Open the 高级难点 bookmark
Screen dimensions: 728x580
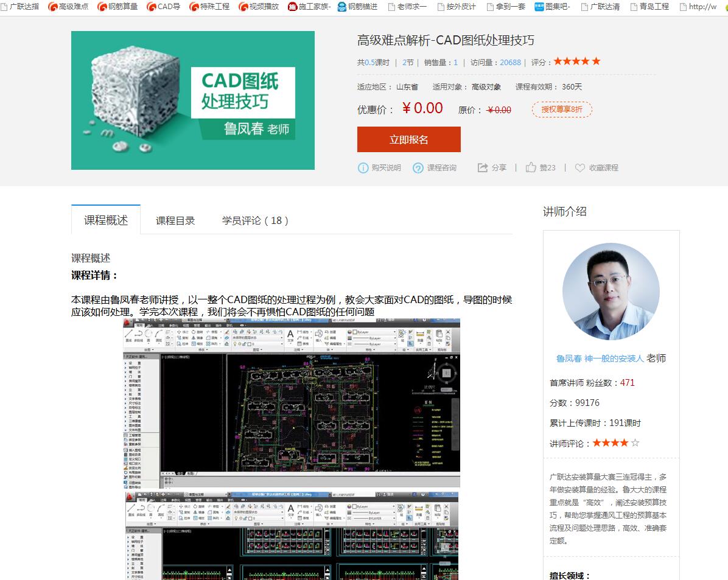tap(68, 7)
